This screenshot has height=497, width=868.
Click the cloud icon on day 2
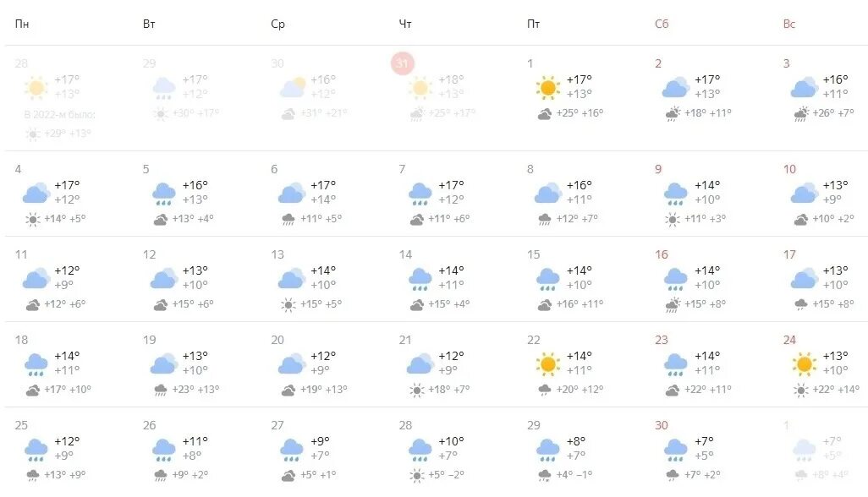676,87
